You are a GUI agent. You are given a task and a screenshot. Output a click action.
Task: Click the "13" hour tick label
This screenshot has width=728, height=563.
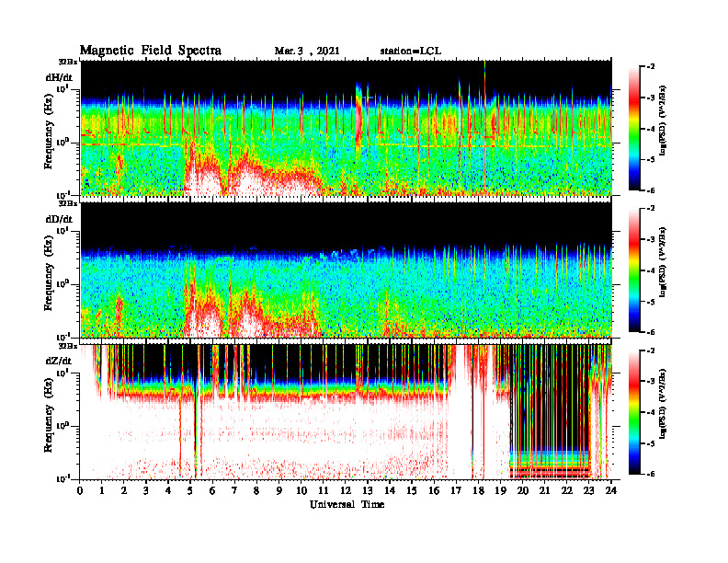coord(368,491)
